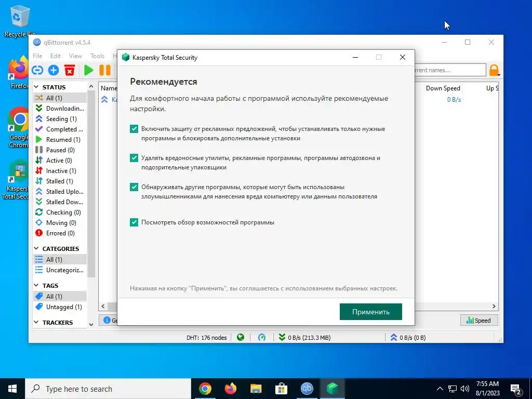Select Seeding (1) status filter
Viewport: 532px width, 399px height.
[60, 119]
